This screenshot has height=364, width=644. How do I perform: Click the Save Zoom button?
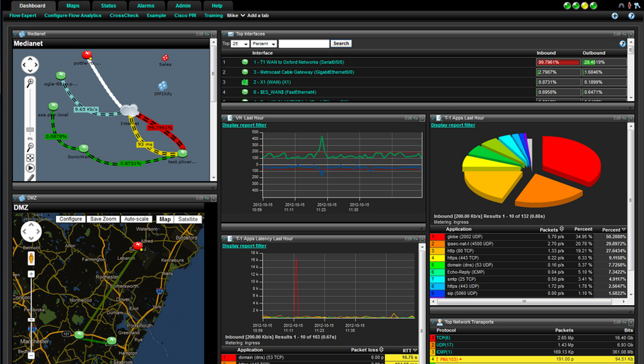pyautogui.click(x=103, y=219)
